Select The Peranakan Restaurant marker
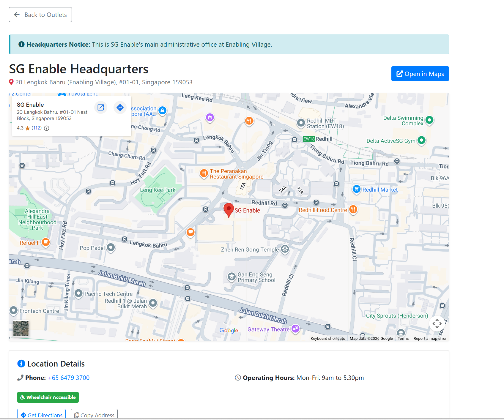Screen dimensions: 504x420 click(x=204, y=173)
